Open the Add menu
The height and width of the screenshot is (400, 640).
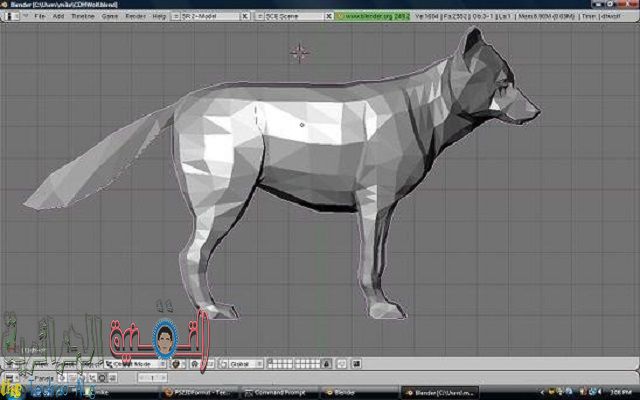pos(59,19)
